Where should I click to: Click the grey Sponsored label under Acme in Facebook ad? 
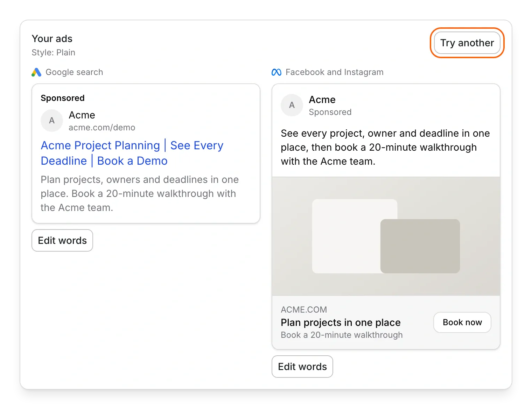[330, 112]
